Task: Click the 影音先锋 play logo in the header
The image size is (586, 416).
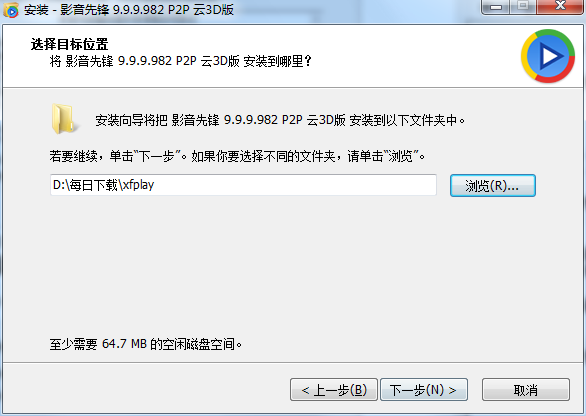Action: [x=548, y=56]
